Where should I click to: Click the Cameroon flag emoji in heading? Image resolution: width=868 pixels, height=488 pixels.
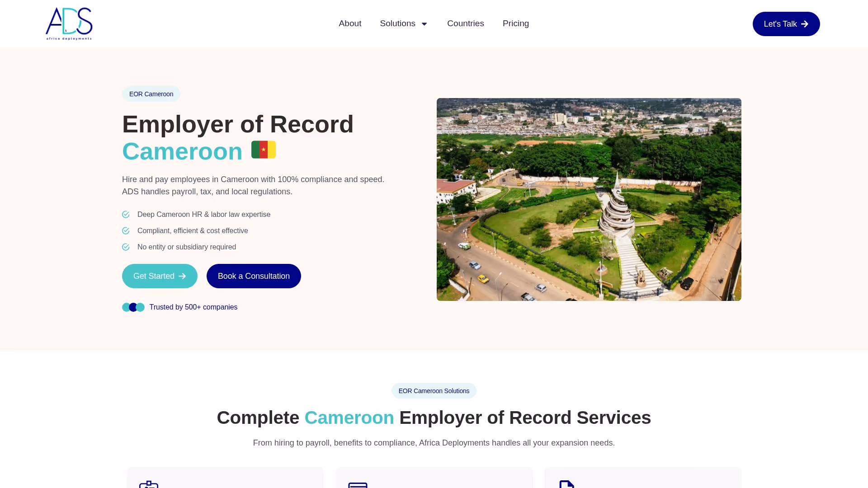[264, 150]
